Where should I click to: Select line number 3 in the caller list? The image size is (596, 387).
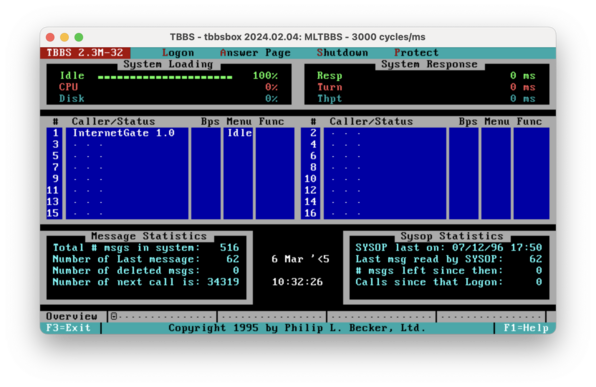(x=55, y=144)
